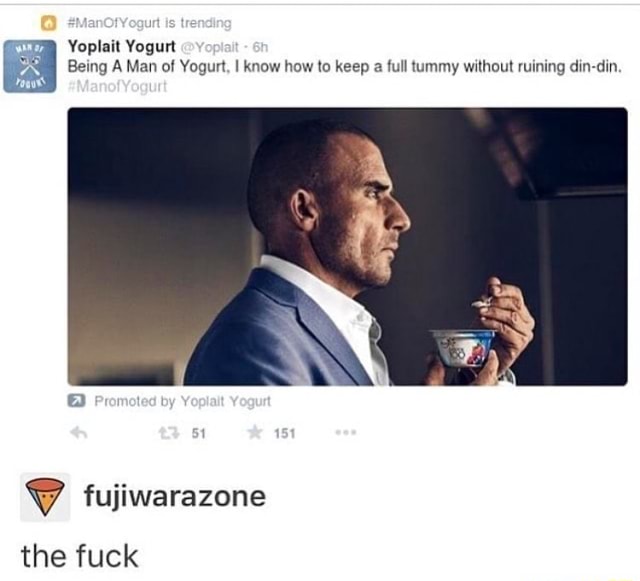Viewport: 640px width, 581px height.
Task: Click the promoted arrow icon
Action: 76,400
